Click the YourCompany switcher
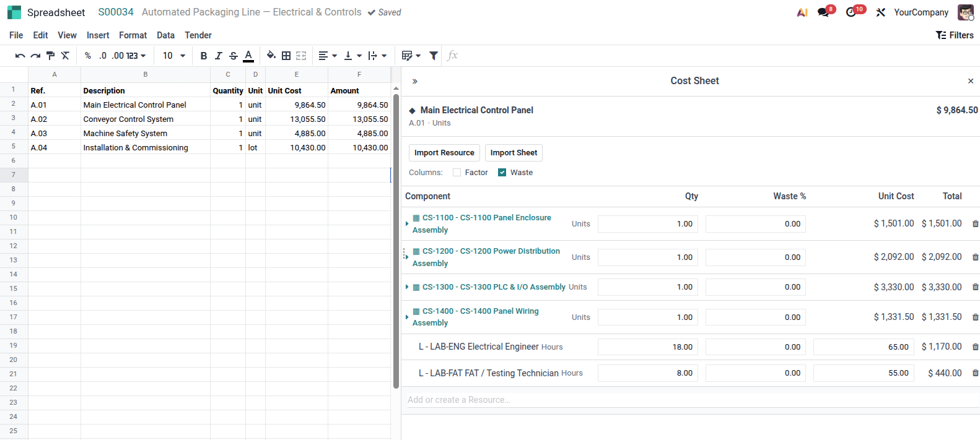 (x=921, y=12)
